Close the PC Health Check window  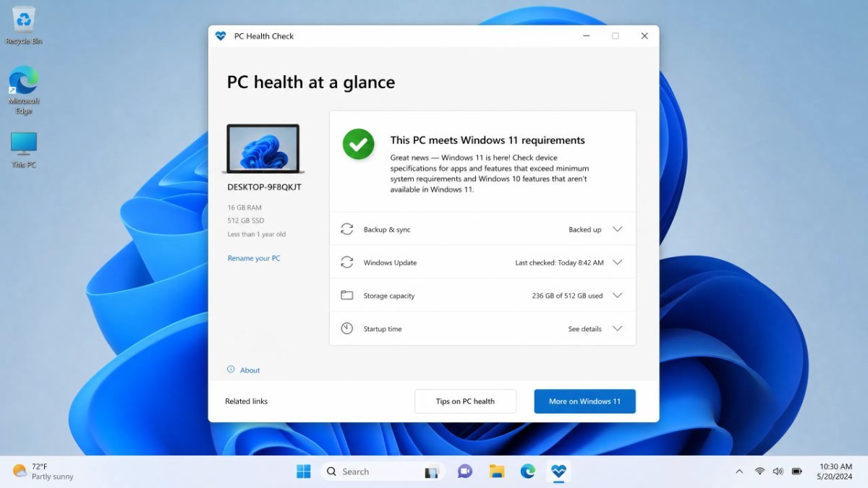644,36
